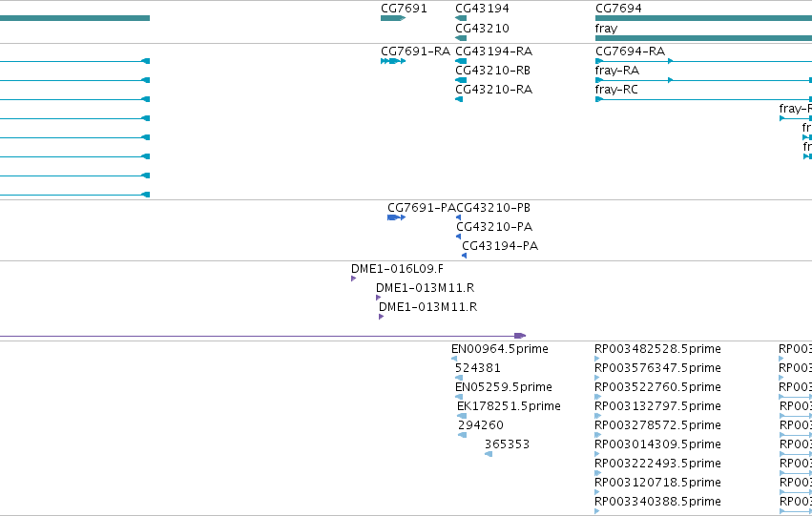
Task: Select the CG7691-PA protein glyph
Action: (396, 217)
